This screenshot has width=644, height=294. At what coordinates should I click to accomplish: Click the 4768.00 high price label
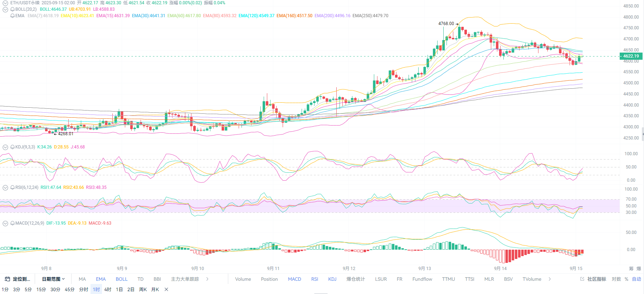coord(446,24)
